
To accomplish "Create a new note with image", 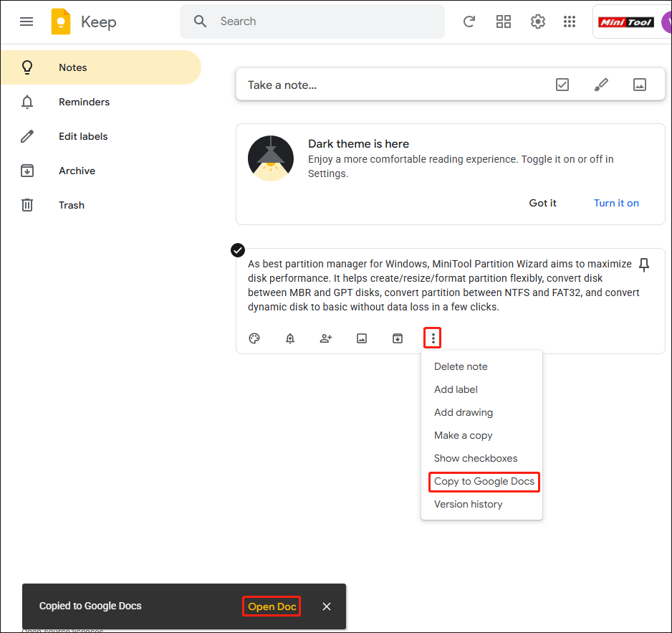I will 640,85.
